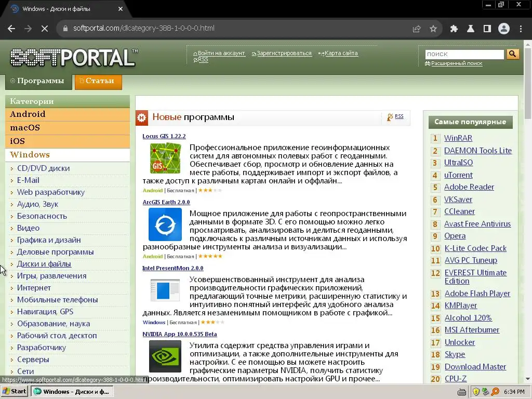Click the browser back arrow

click(11, 29)
